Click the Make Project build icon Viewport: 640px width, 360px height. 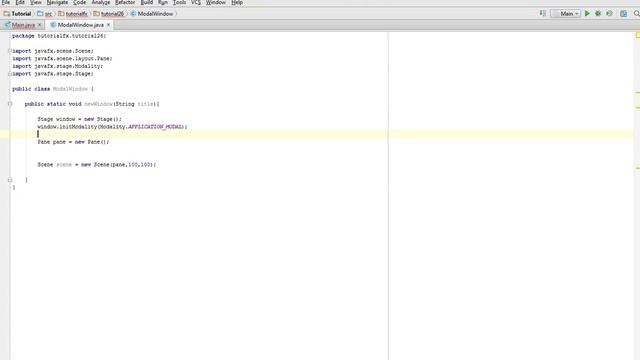pos(542,13)
